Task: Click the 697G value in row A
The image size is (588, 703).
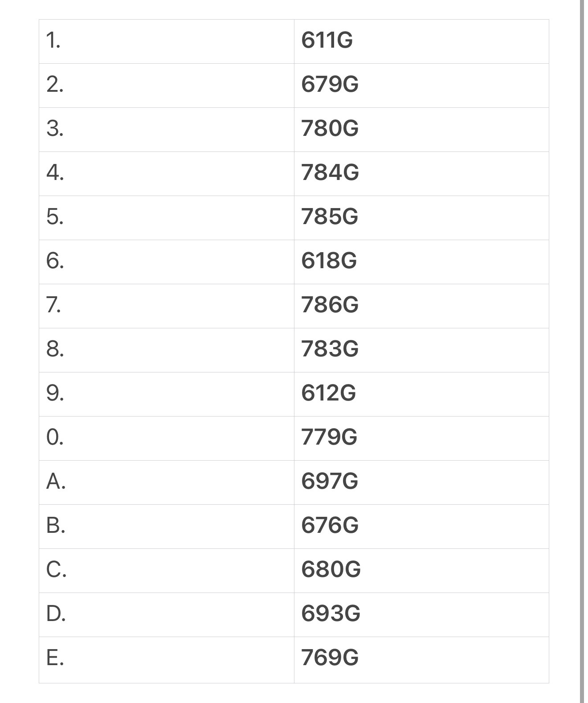Action: tap(421, 482)
